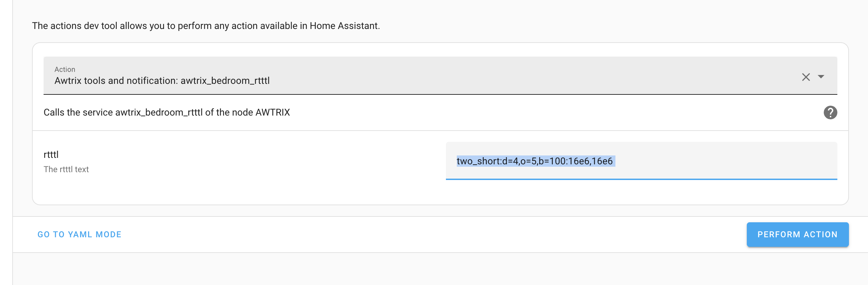Click the highlighted two_short rtttl value

(x=534, y=161)
